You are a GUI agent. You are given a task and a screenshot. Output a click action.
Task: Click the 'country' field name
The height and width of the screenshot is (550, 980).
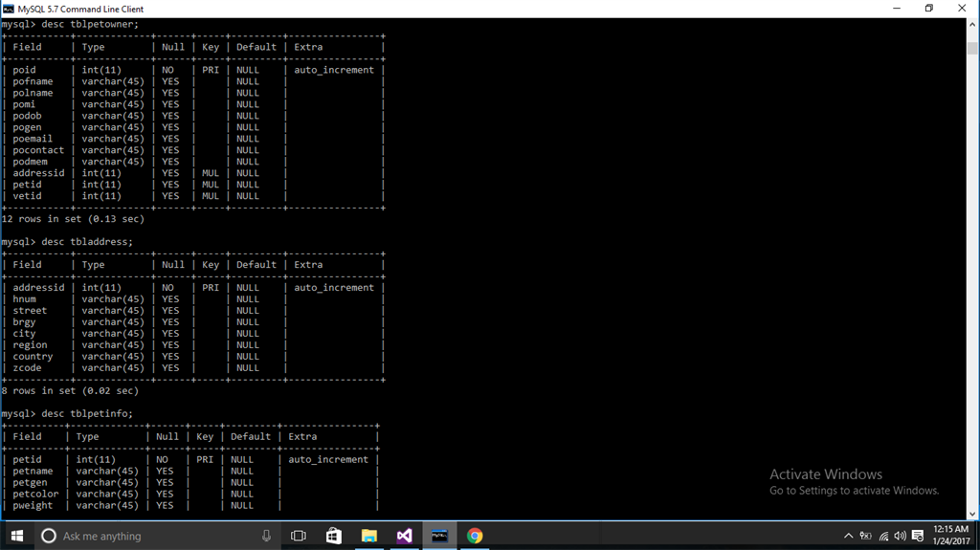tap(33, 356)
